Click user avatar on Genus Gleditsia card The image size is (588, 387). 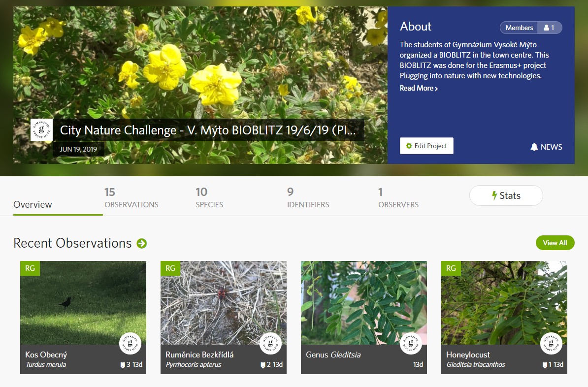pos(411,343)
